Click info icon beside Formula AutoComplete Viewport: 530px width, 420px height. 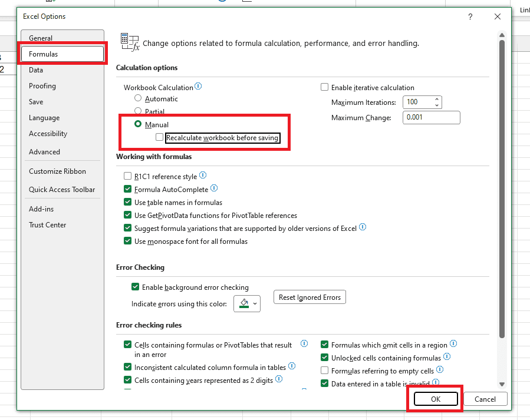tap(214, 188)
